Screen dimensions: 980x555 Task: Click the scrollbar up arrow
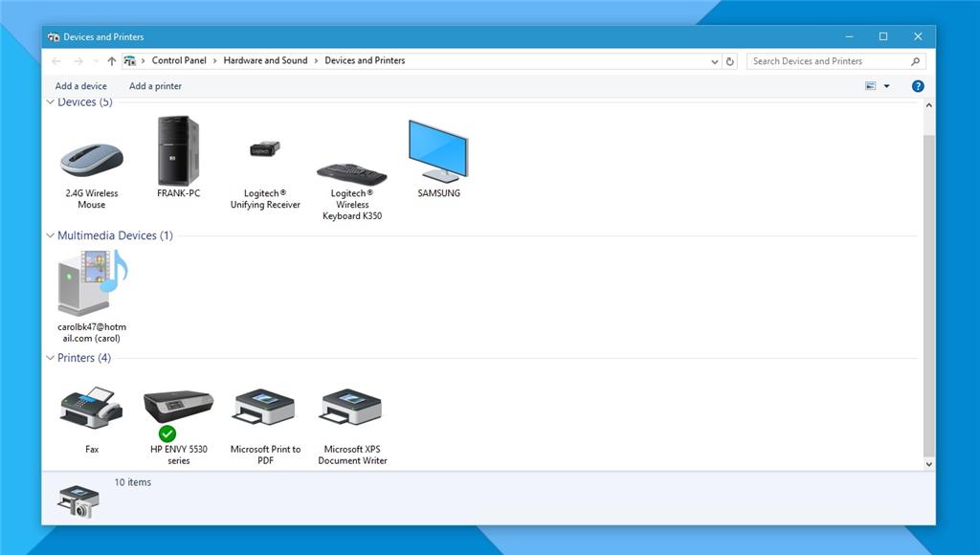[x=928, y=105]
